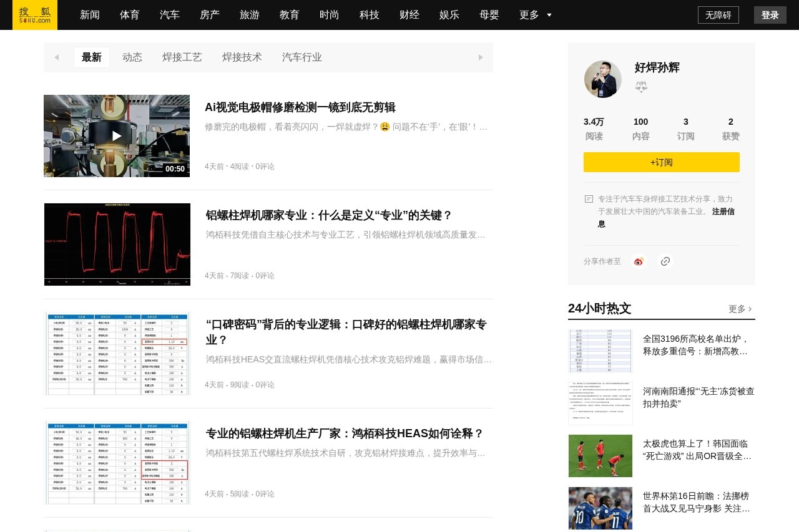Open 房产 in top navigation

210,15
